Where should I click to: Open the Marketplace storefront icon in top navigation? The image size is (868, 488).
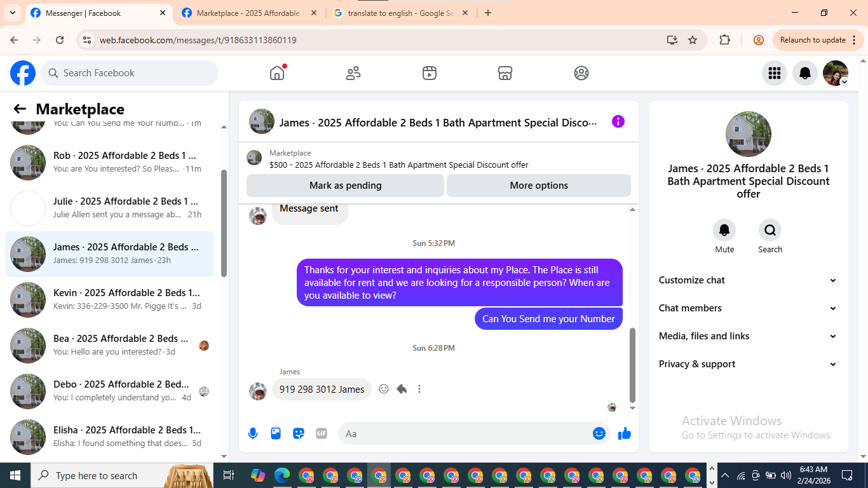click(505, 73)
